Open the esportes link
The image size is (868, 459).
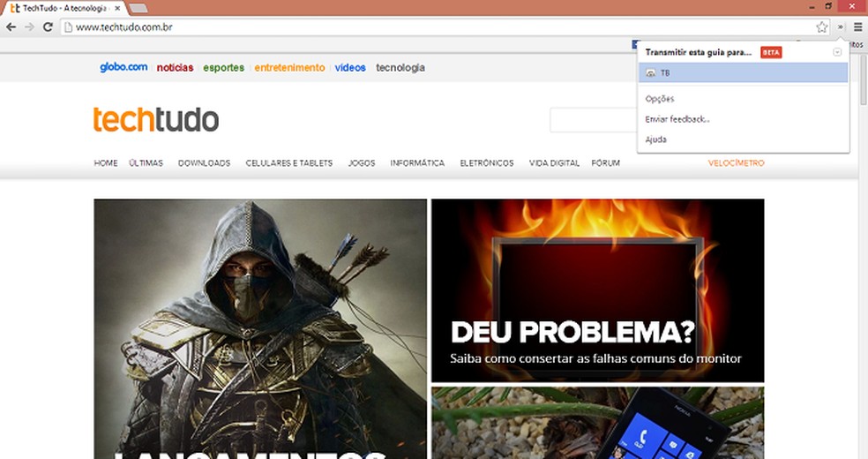(x=224, y=68)
